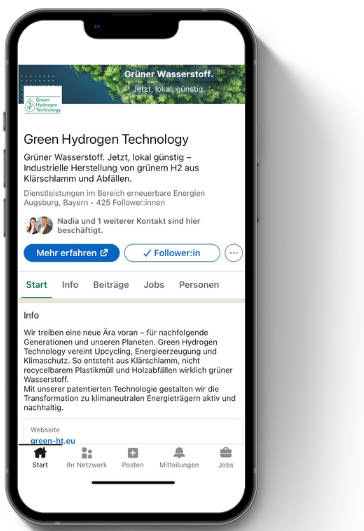Screen dimensions: 364x531
Task: Click the Green Hydrogen Technology logo
Action: click(43, 100)
